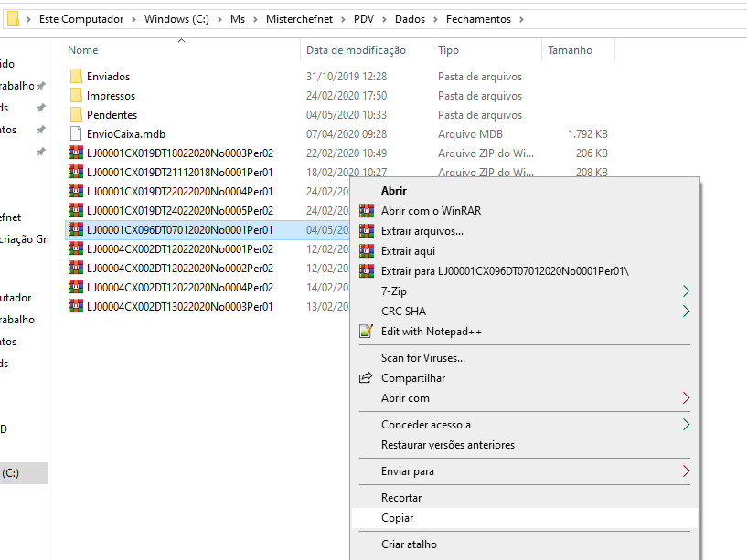Viewport: 747px width, 560px height.
Task: Click pin icon next to 'rabalho' quick access
Action: tap(41, 86)
